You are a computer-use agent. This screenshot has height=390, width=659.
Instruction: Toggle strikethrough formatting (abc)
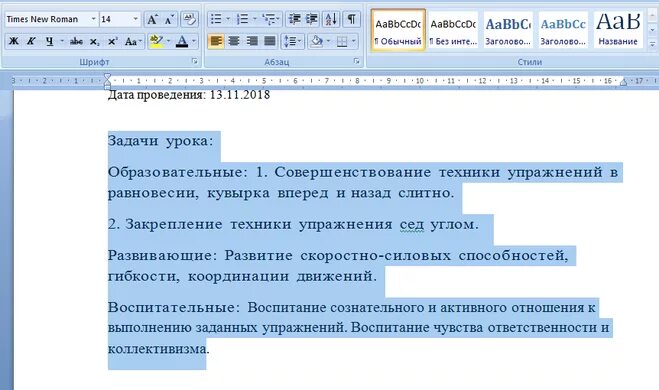76,41
